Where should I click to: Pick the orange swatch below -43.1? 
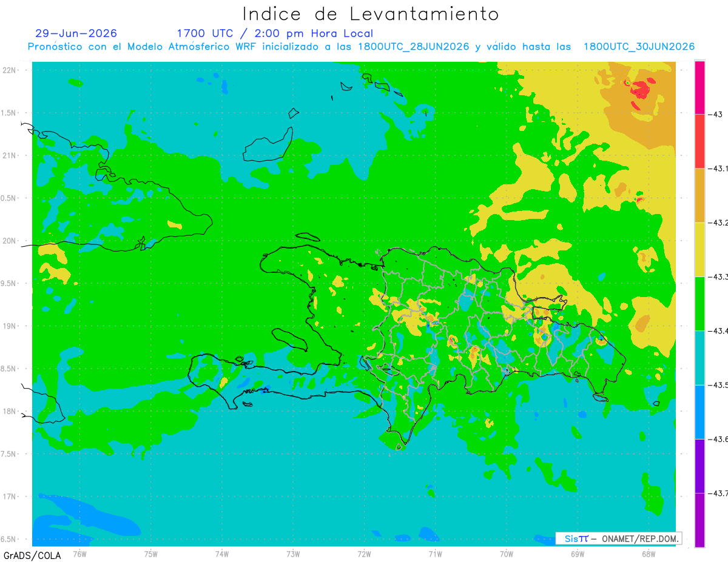click(699, 195)
